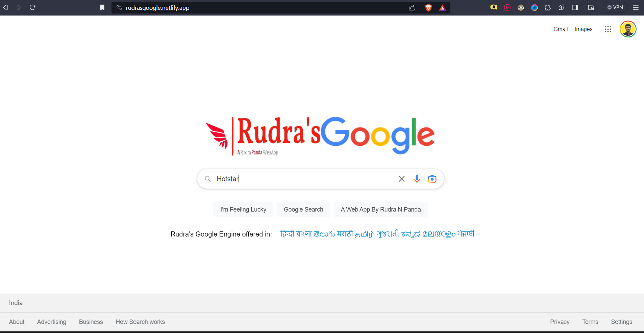This screenshot has height=333, width=644.
Task: Click the I'm Feeling Lucky button
Action: 243,210
